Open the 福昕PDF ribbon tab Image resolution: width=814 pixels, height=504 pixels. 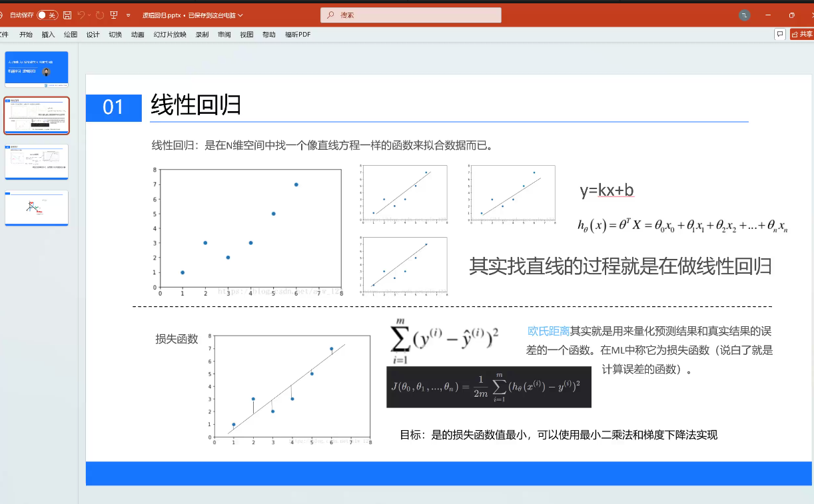298,35
